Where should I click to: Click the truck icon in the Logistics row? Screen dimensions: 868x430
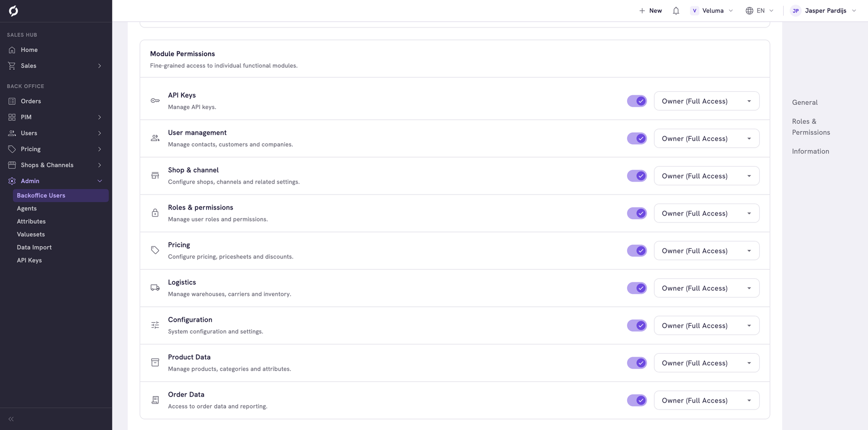pos(155,288)
